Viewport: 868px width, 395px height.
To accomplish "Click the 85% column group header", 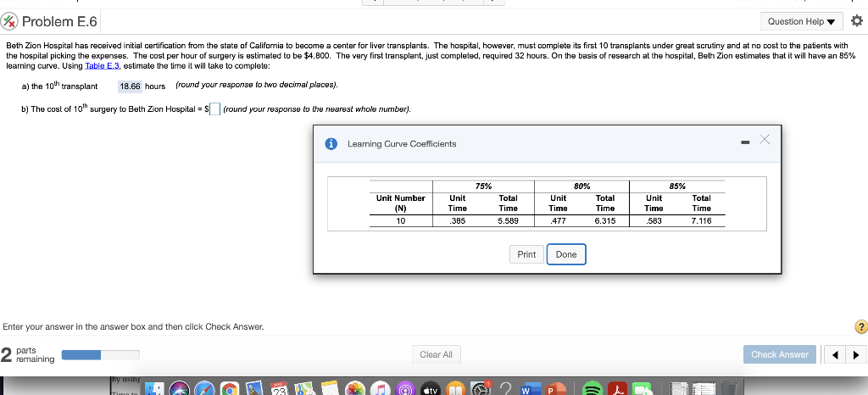I will pos(677,186).
